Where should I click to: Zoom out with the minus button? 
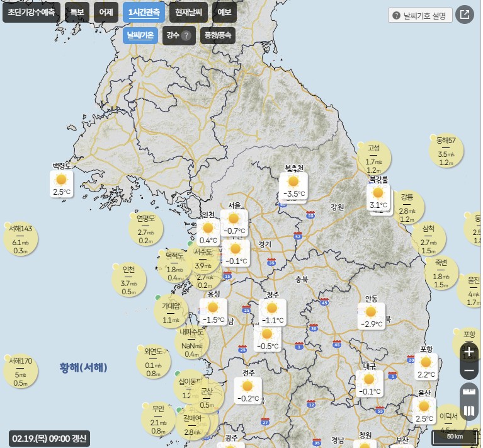[469, 370]
